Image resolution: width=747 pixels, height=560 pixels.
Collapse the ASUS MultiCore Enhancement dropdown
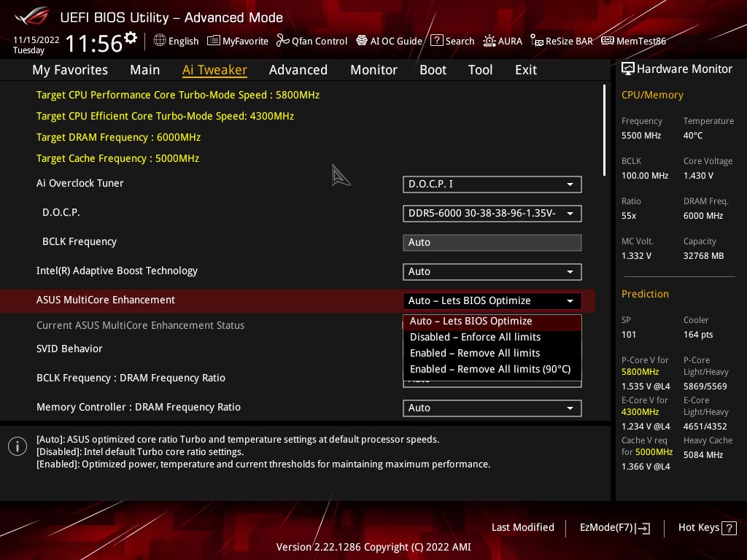pos(492,300)
